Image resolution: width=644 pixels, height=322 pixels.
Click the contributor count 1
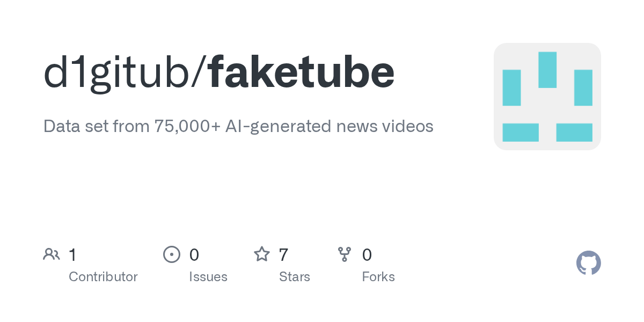(72, 254)
